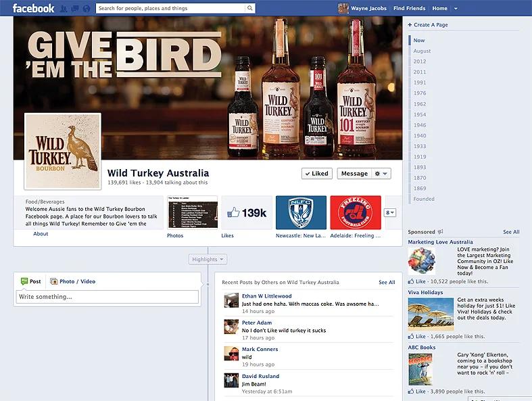Select the Photo / Video tab
The width and height of the screenshot is (532, 401).
point(73,281)
